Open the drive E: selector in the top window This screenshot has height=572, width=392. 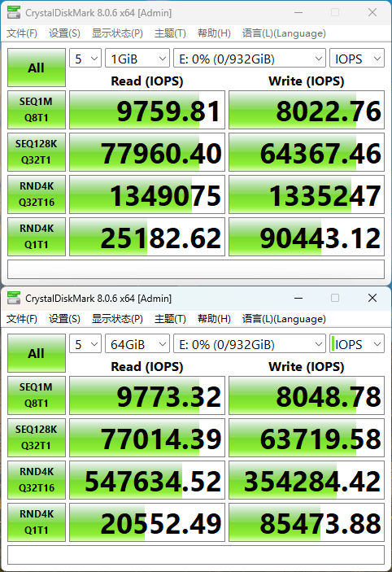click(x=250, y=59)
